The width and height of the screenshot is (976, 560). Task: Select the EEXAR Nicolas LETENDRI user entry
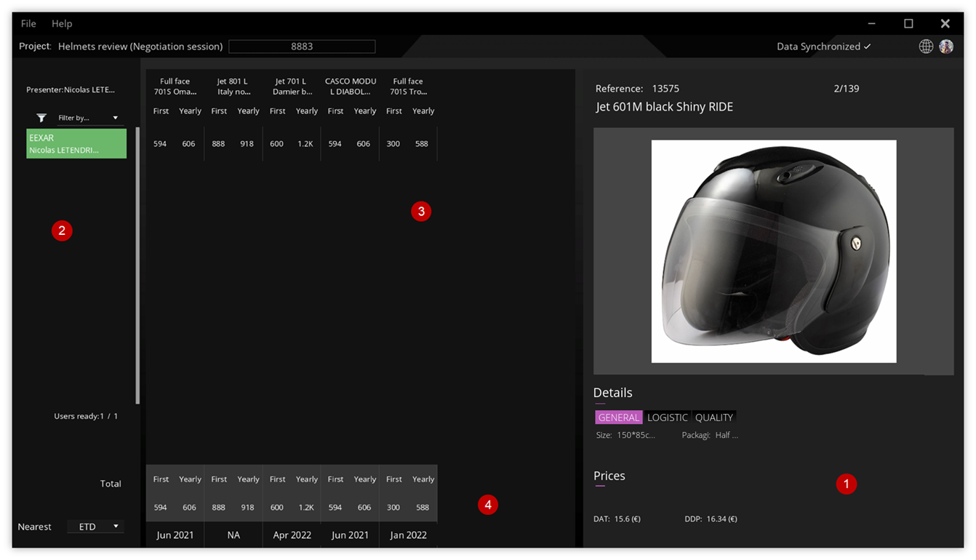[76, 143]
